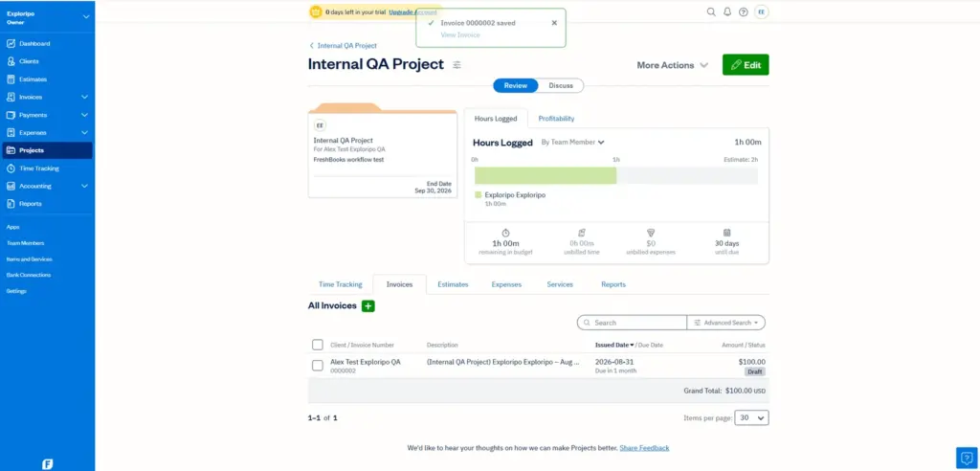Viewport: 980px width, 471px height.
Task: Open the More Actions dropdown
Action: click(x=673, y=65)
